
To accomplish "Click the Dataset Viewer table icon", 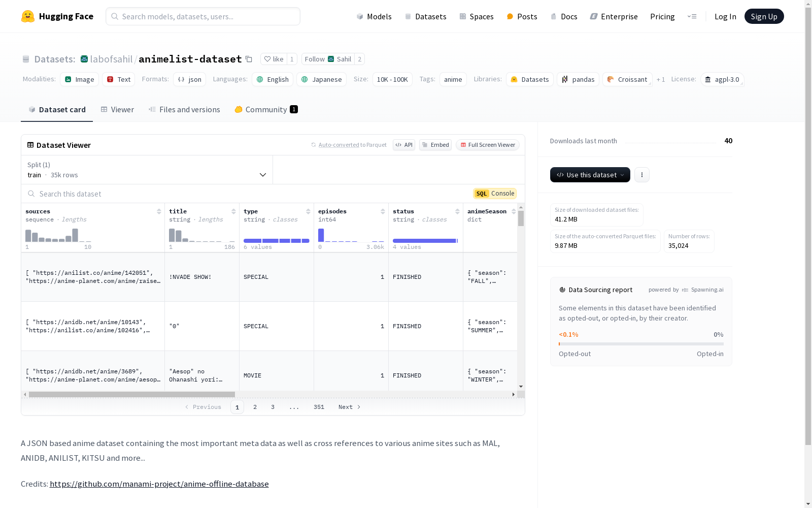I will point(30,145).
